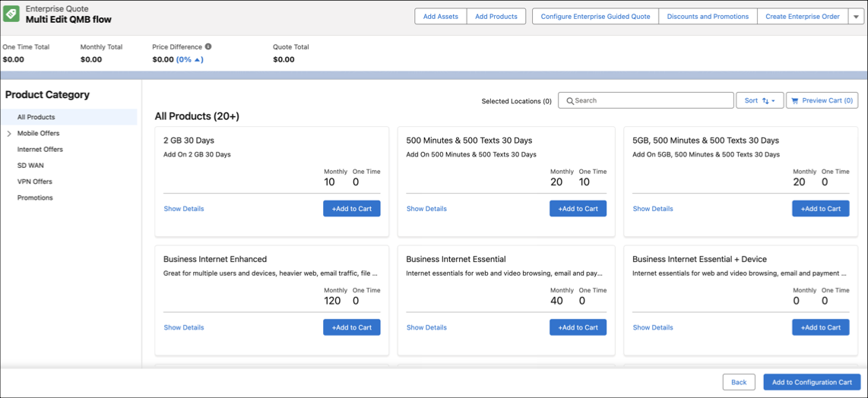This screenshot has width=868, height=398.
Task: Select Mobile Offers category
Action: [x=38, y=134]
